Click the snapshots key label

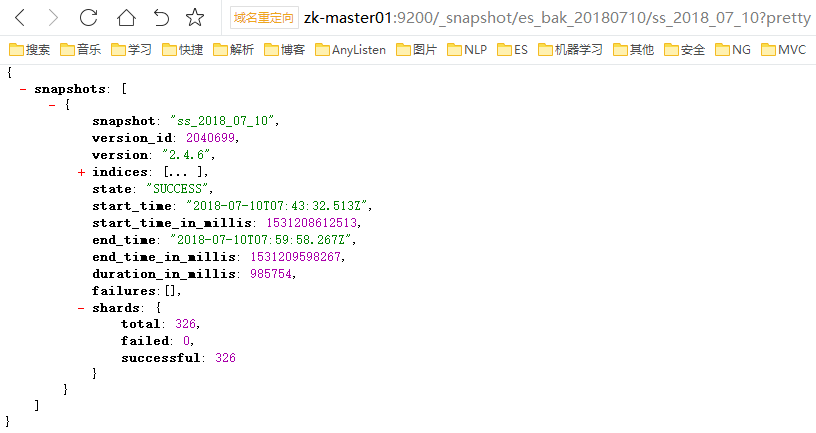(x=70, y=90)
